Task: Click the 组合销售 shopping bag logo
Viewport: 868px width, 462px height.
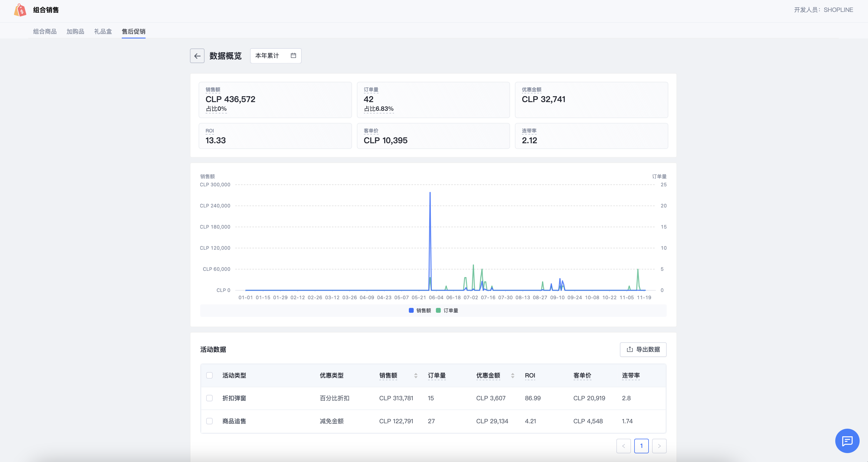Action: tap(20, 10)
